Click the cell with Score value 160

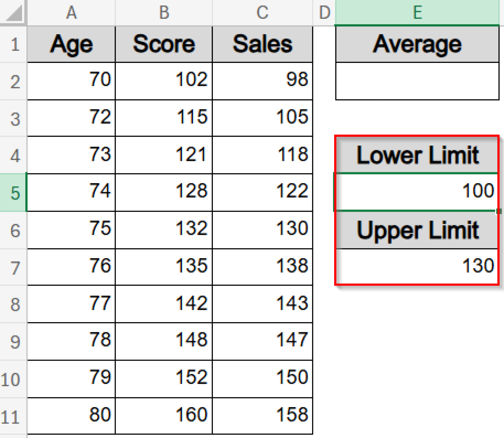(164, 416)
